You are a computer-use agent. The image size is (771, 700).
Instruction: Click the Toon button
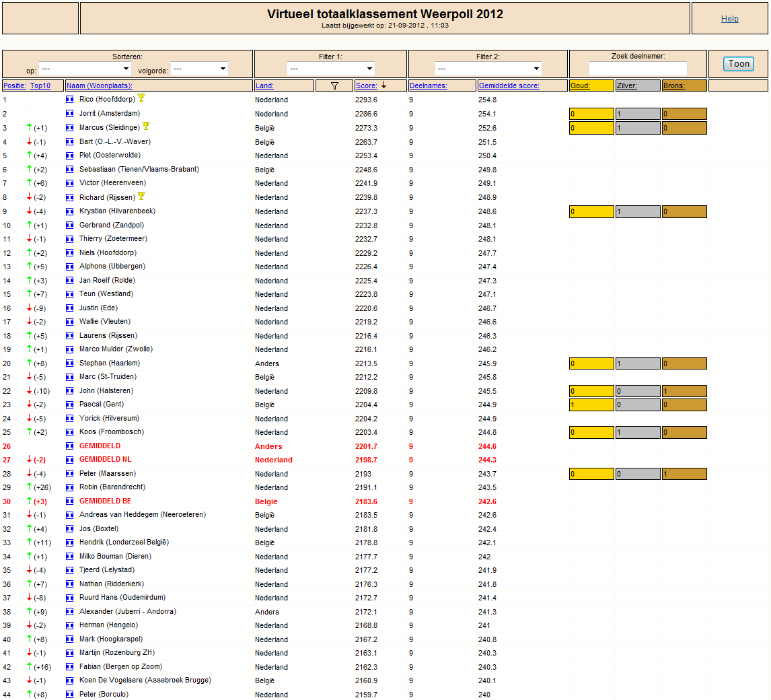point(739,64)
